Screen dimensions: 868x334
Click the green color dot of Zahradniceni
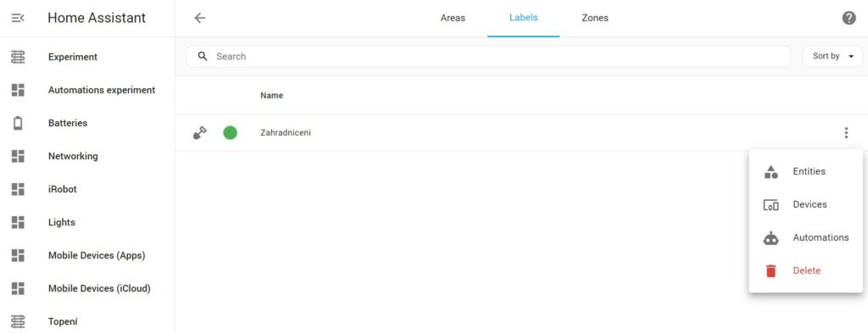[x=231, y=133]
